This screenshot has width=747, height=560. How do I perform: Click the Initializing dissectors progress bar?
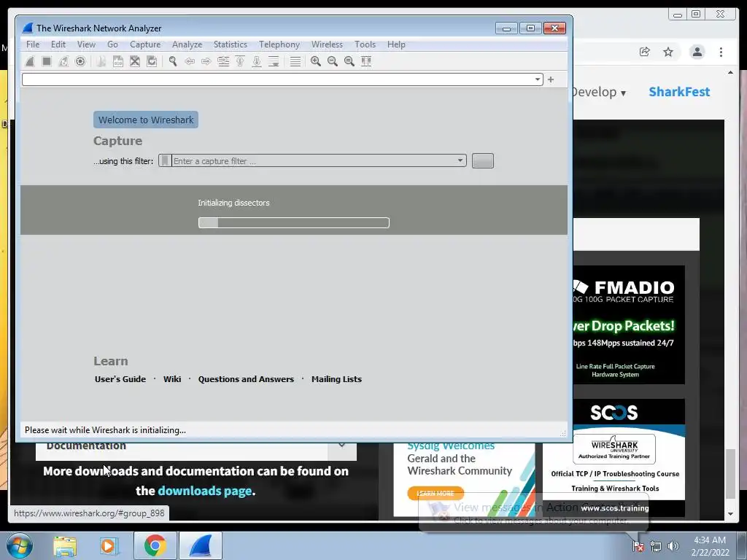(294, 223)
